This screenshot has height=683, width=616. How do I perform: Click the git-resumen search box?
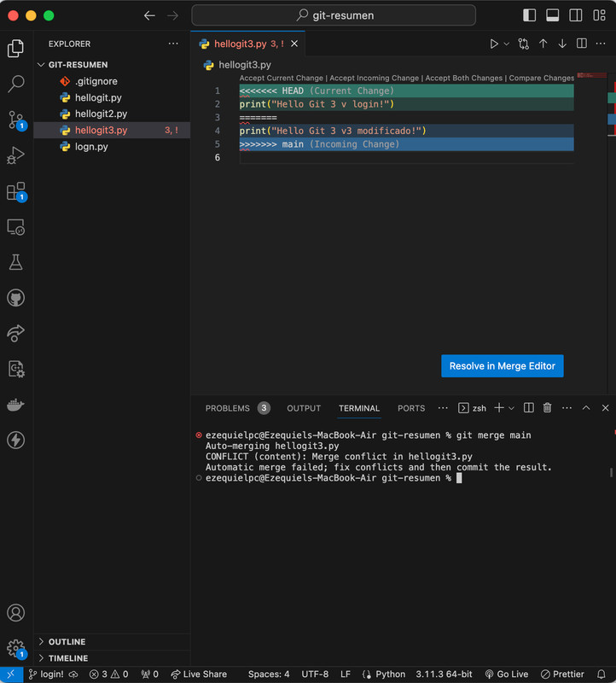coord(334,15)
